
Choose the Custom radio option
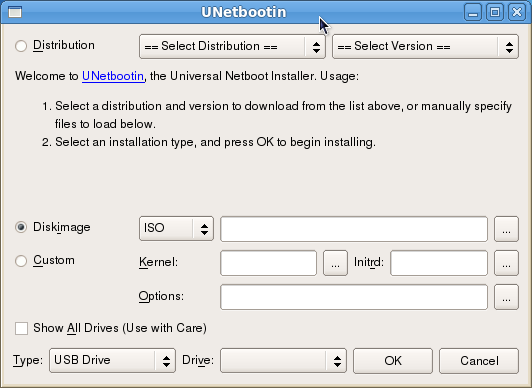pyautogui.click(x=21, y=260)
